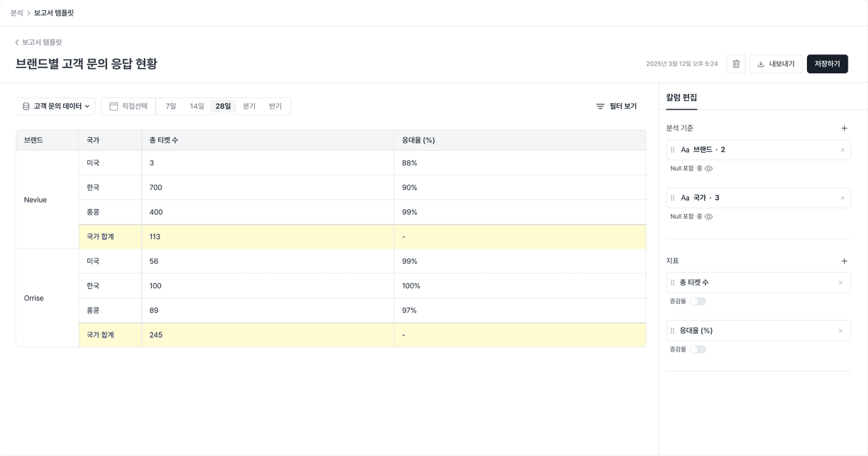The image size is (868, 456).
Task: Click the 국가 합계 row label under Neviue
Action: tap(110, 237)
